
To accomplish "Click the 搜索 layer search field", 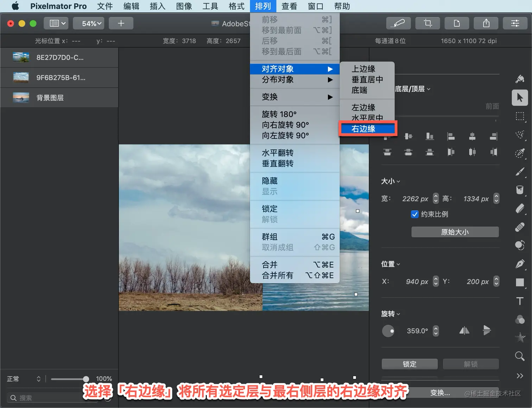I will (52, 398).
